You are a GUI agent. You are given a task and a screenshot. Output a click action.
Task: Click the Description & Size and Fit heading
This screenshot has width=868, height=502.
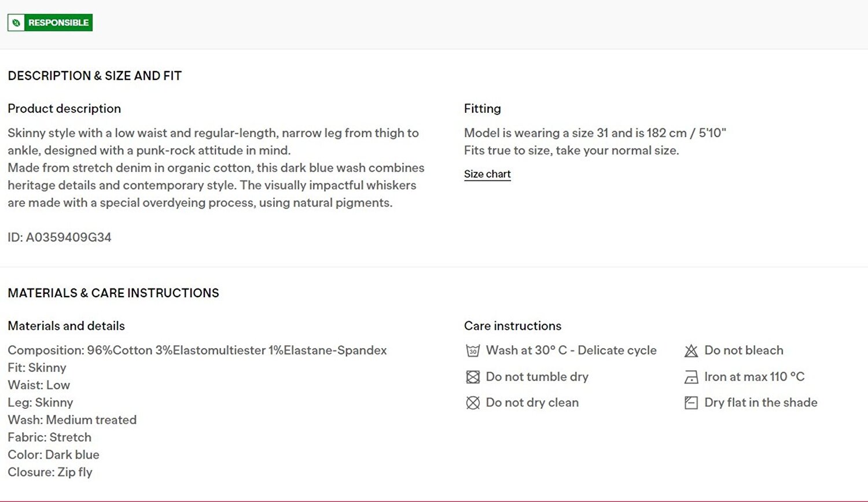coord(95,76)
